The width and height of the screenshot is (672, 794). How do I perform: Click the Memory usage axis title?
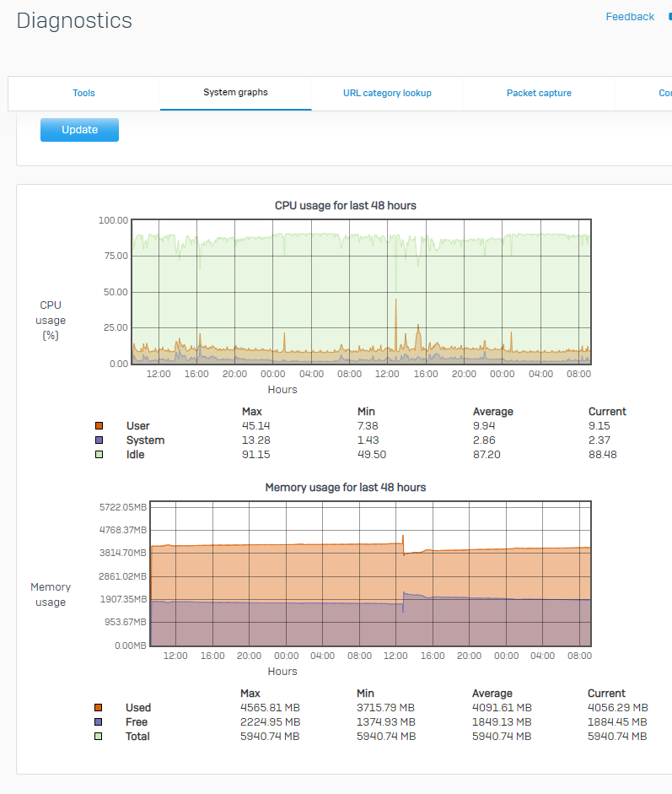(x=51, y=595)
